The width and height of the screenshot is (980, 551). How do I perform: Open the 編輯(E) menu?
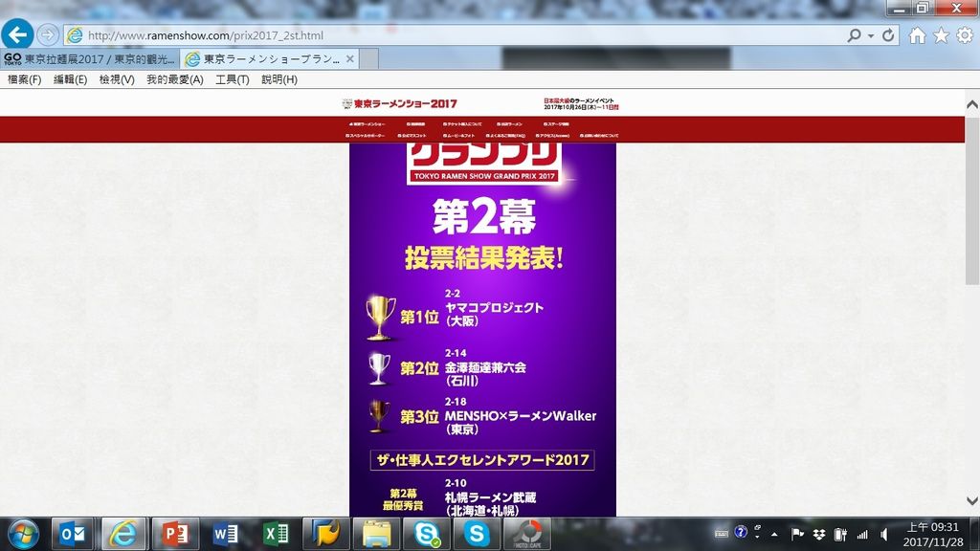(x=70, y=79)
